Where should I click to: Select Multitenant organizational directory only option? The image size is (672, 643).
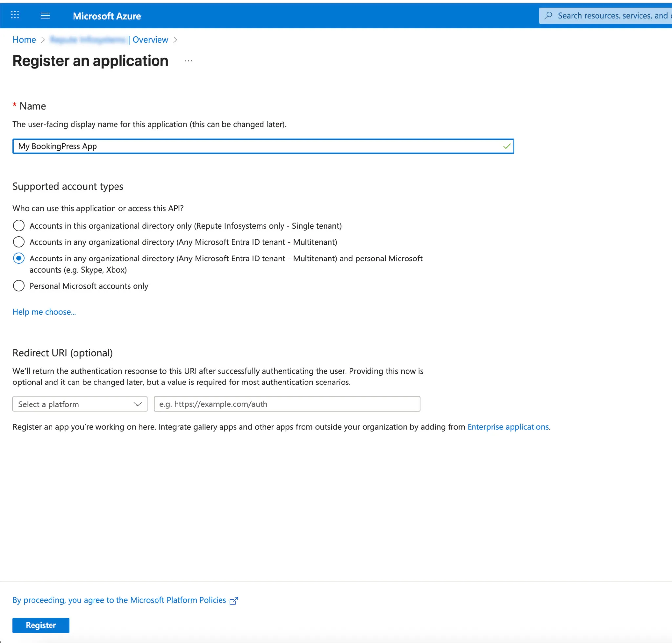coord(19,242)
